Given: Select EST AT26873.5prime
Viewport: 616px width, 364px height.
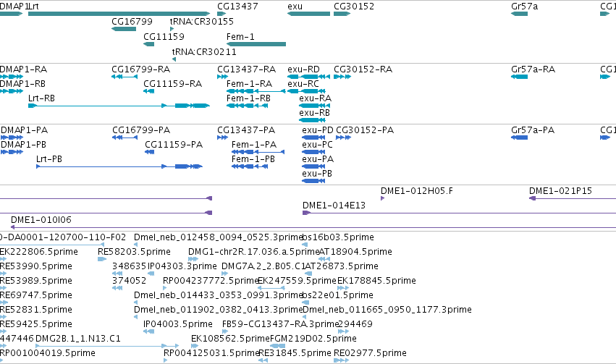Looking at the screenshot, I should pos(342,266).
